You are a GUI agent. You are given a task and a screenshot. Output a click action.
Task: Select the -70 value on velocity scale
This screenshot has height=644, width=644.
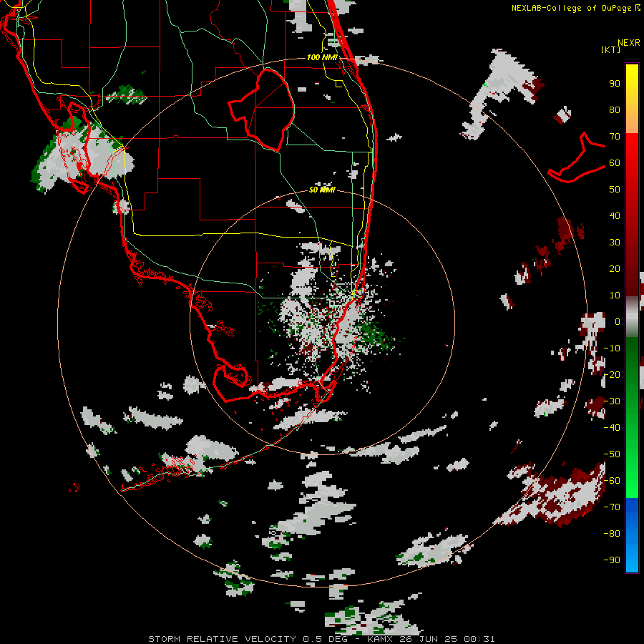[612, 507]
